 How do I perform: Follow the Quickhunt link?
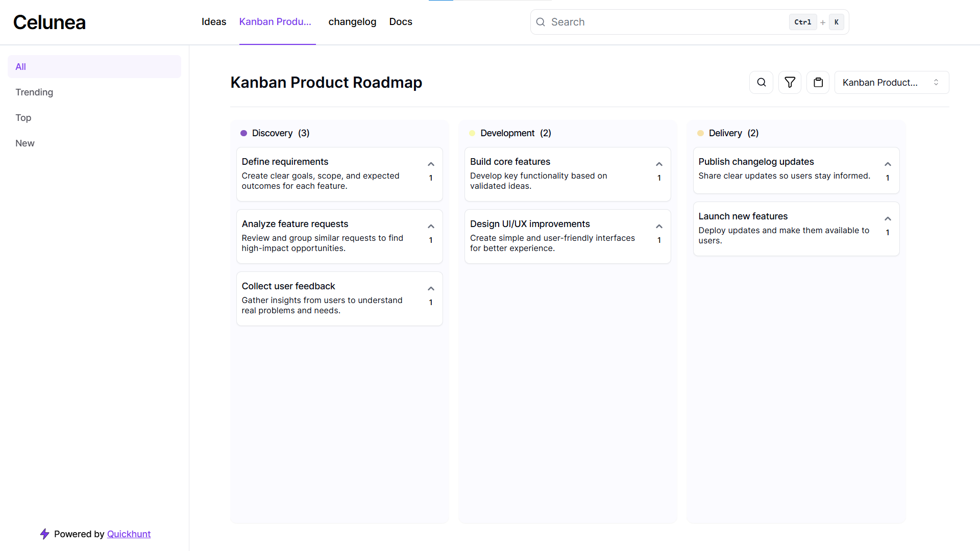tap(129, 534)
